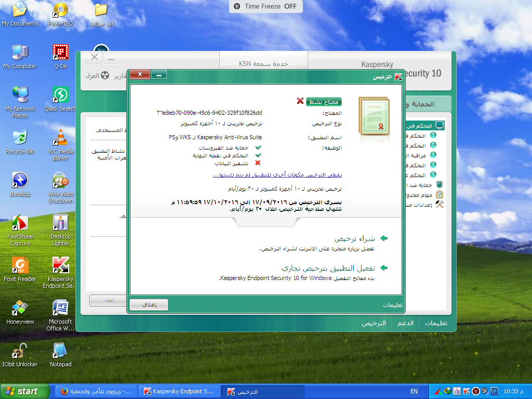The image size is (532, 399).
Task: Click monitor icon of selected sidebar item
Action: [x=440, y=125]
